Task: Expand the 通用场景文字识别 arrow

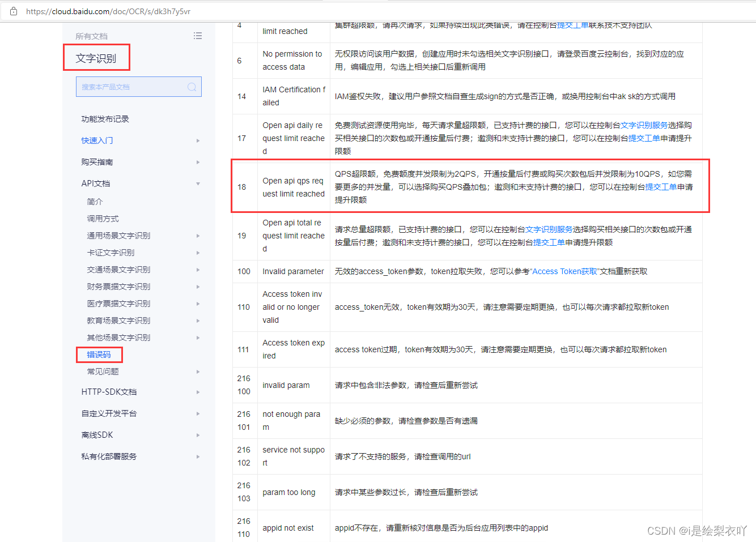Action: [198, 236]
